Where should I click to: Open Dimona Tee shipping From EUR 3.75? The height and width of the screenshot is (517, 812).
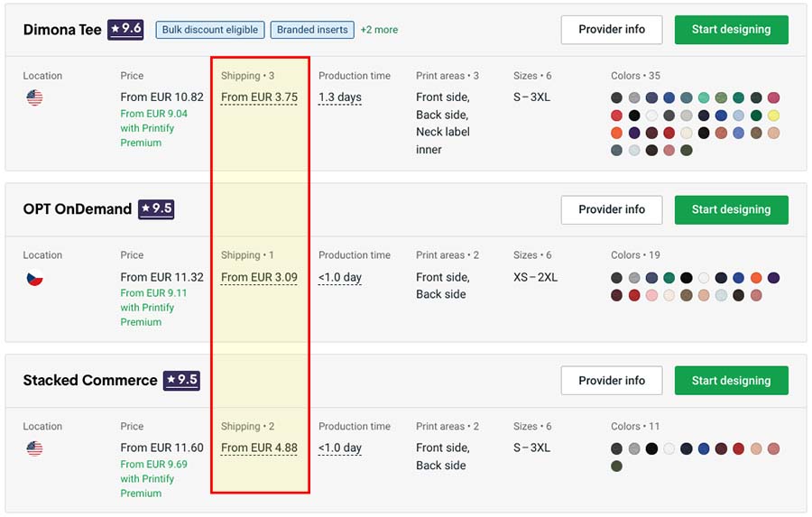click(x=260, y=97)
